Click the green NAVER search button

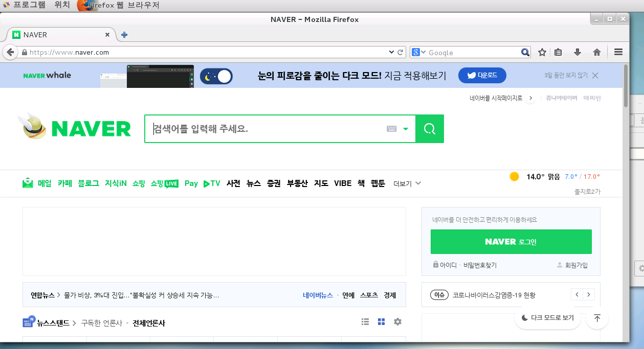(x=430, y=129)
